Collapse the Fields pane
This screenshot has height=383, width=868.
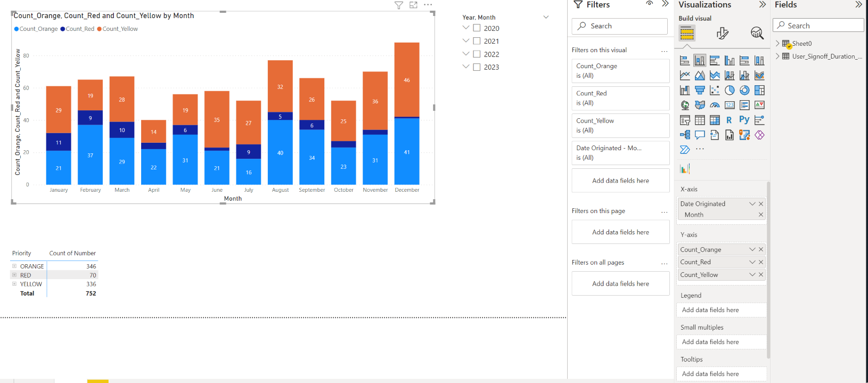858,4
